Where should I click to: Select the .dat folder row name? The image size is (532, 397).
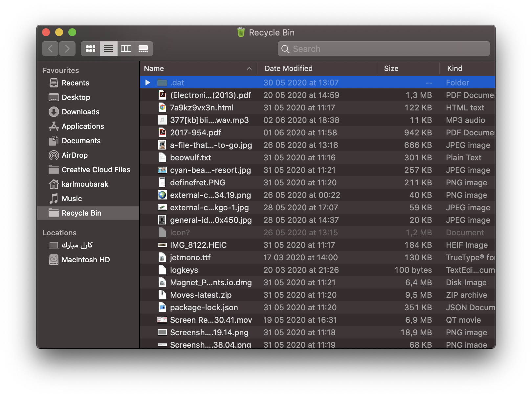(177, 82)
